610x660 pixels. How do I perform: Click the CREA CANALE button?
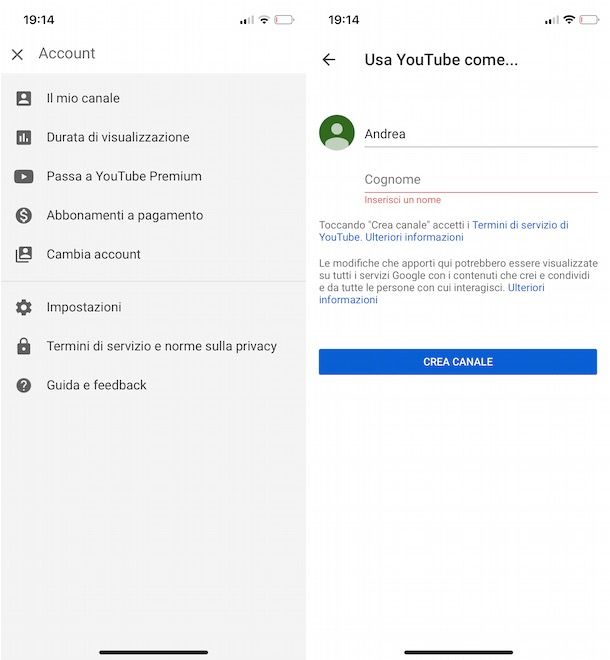458,362
